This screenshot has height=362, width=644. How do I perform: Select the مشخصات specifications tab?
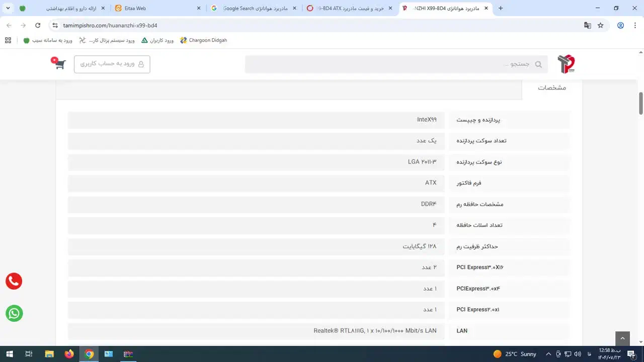pos(552,87)
